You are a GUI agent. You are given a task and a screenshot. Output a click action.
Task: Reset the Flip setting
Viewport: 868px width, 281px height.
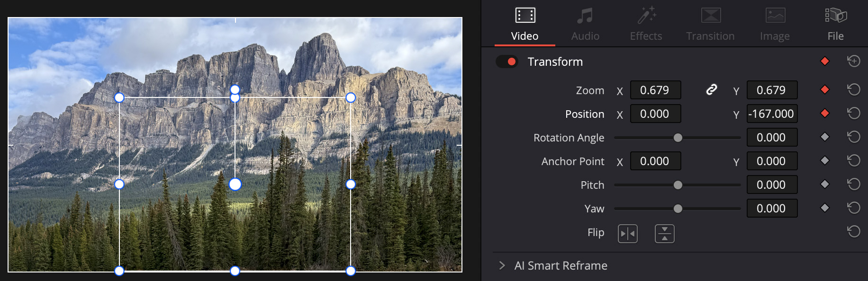[x=853, y=231]
